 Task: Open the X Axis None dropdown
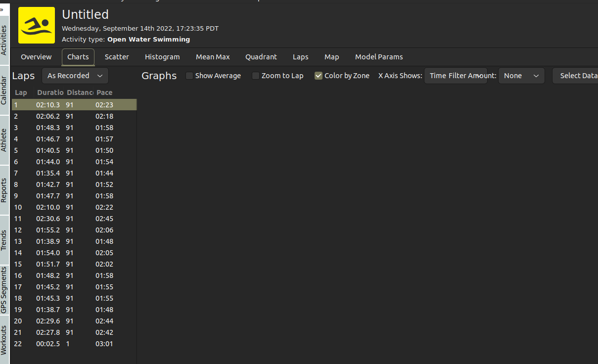(521, 76)
